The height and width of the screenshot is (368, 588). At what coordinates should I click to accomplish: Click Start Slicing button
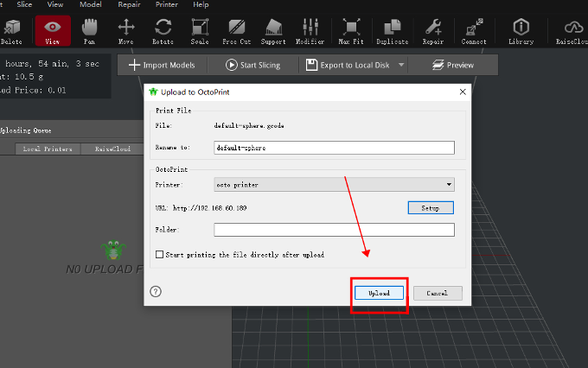click(x=252, y=65)
